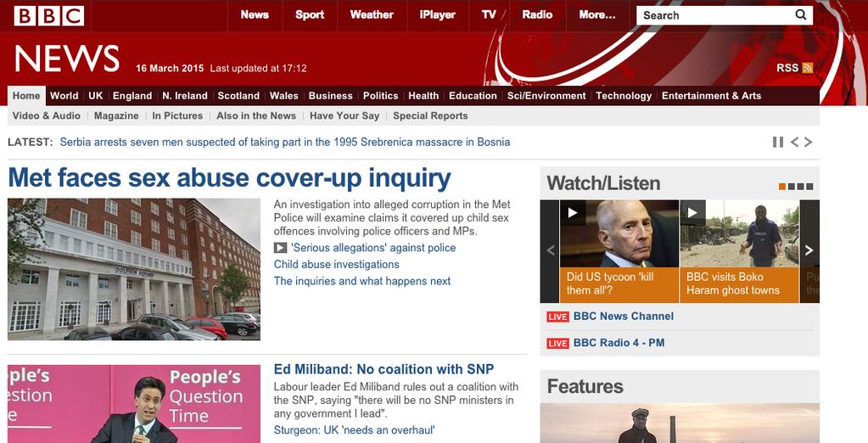868x443 pixels.
Task: Open Also in the News link
Action: [256, 115]
